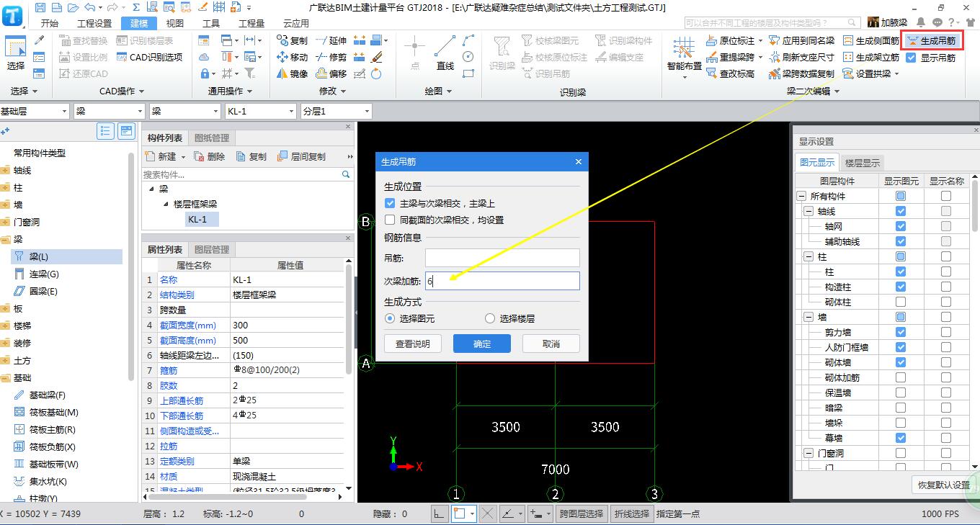Screen dimensions: 980x525
Task: Click 梁跨数据复制 tool
Action: pos(801,73)
